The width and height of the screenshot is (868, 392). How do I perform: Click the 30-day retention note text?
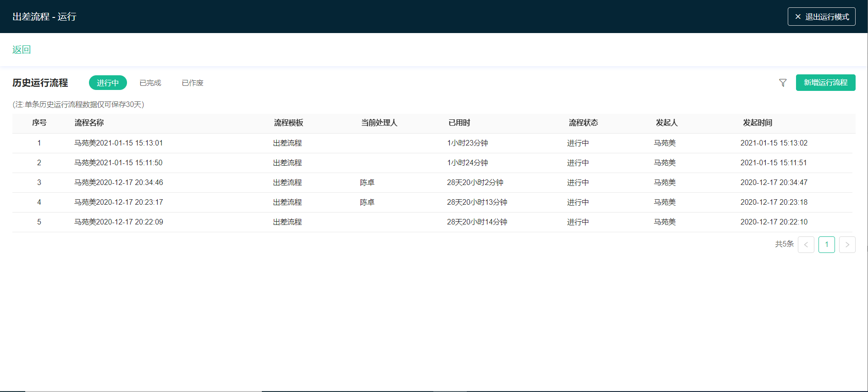78,104
